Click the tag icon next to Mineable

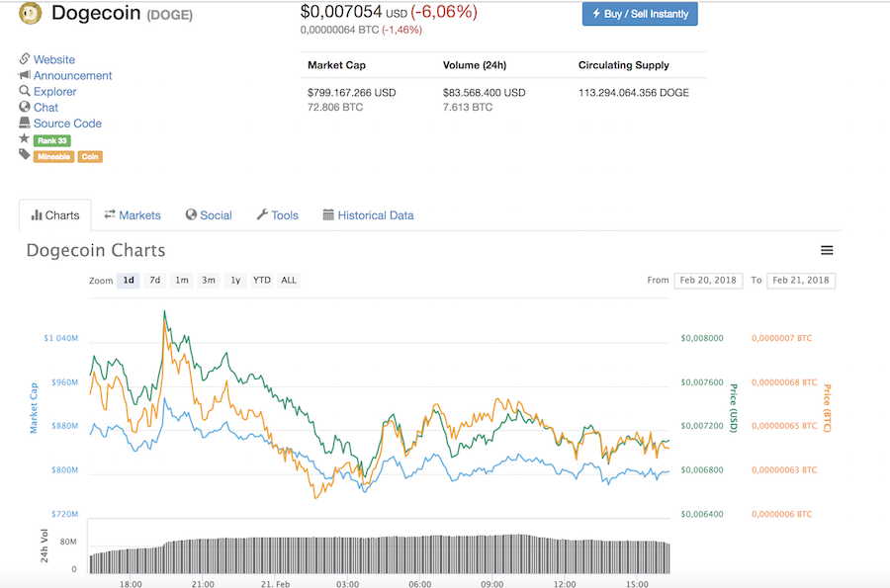25,154
